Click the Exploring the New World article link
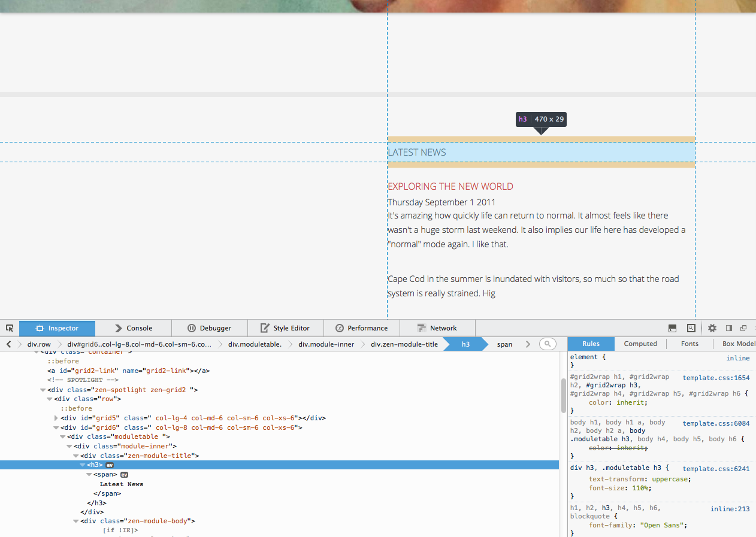 tap(450, 187)
